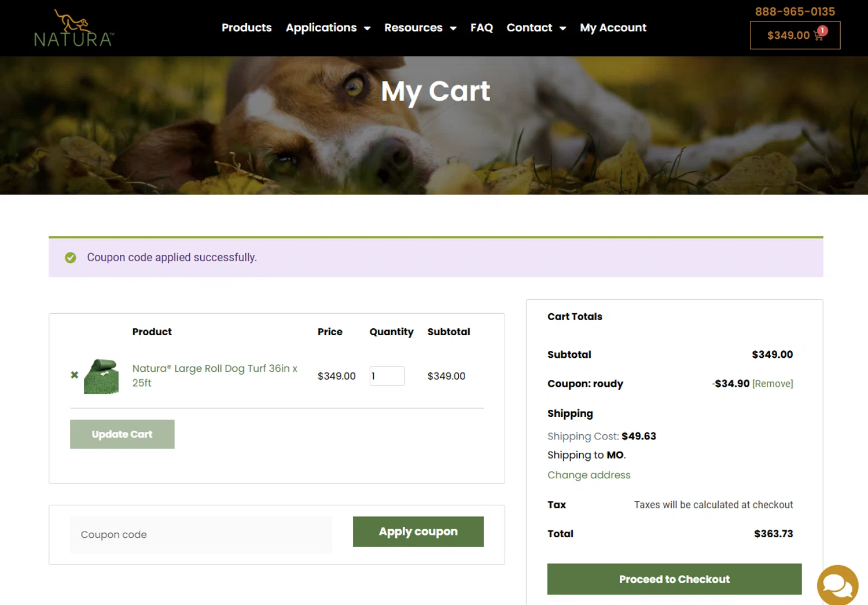The width and height of the screenshot is (868, 605).
Task: Click the Shipping Cost $49.63 value
Action: 639,436
